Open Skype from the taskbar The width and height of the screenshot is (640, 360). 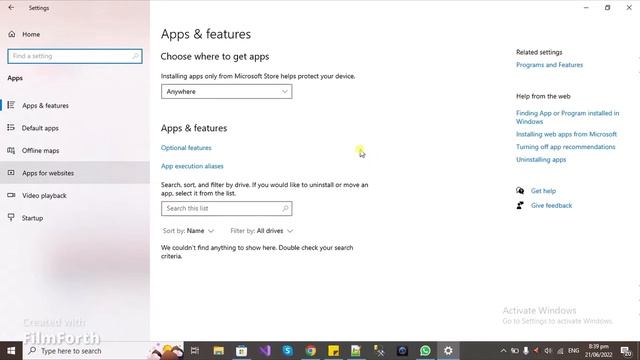[x=287, y=351]
